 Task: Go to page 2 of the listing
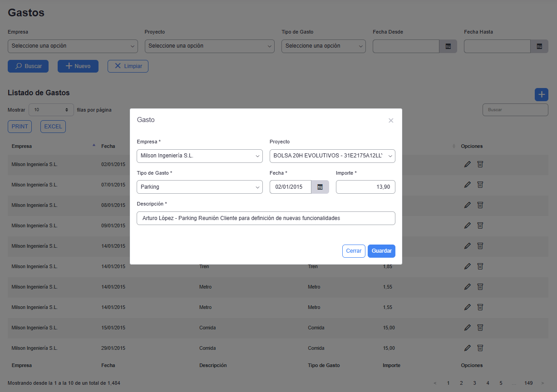coord(461,383)
